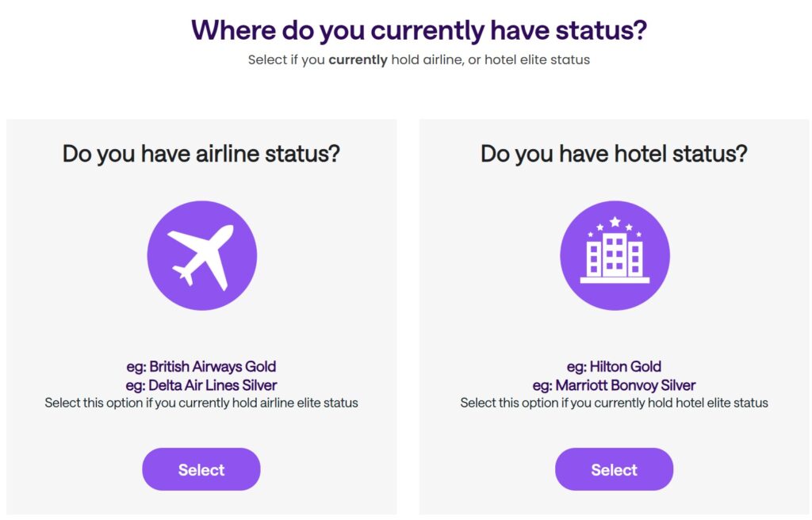Click the 'Where do you currently have status?' title
812x520 pixels.
click(x=419, y=30)
